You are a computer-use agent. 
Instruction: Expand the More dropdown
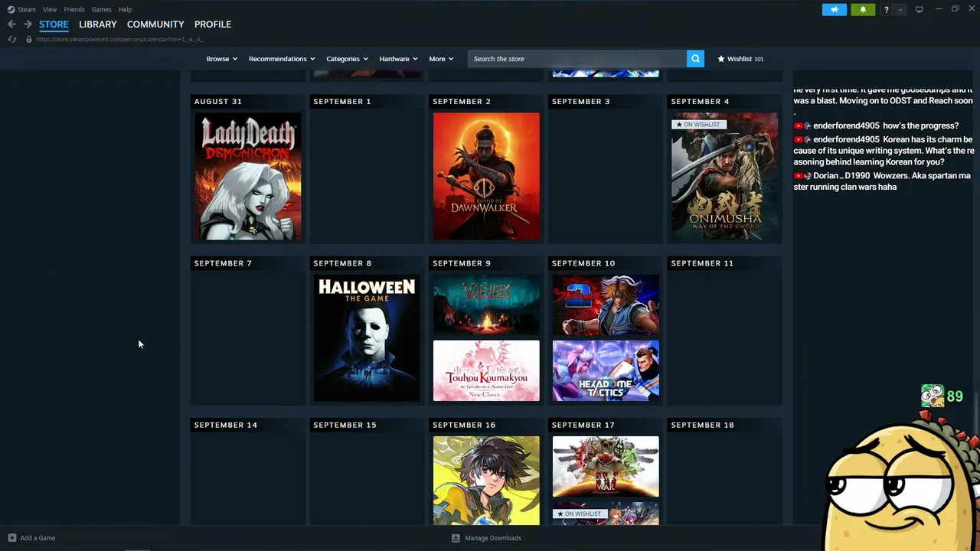442,59
